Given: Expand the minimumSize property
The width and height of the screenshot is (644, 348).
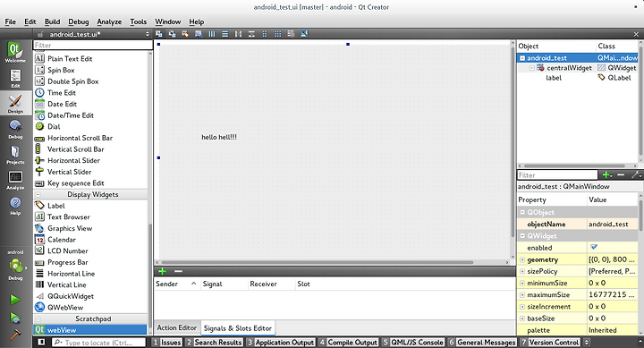Looking at the screenshot, I should [x=522, y=283].
